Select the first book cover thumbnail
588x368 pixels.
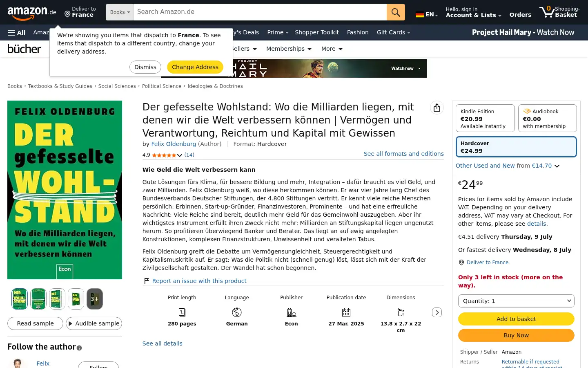pyautogui.click(x=20, y=299)
